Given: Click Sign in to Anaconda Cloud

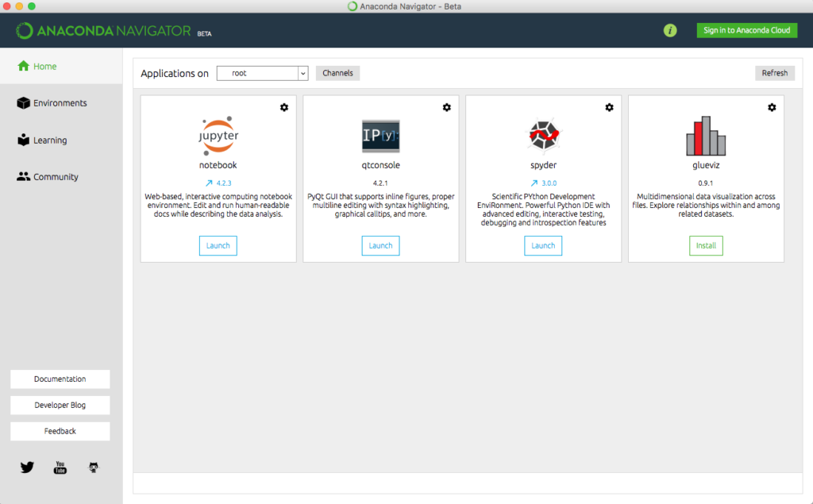Looking at the screenshot, I should click(746, 30).
